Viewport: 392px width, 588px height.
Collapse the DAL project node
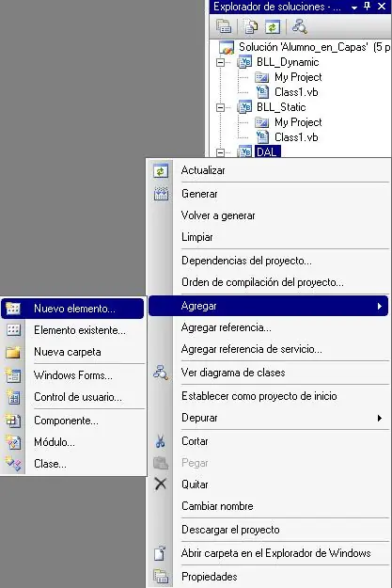tap(221, 152)
